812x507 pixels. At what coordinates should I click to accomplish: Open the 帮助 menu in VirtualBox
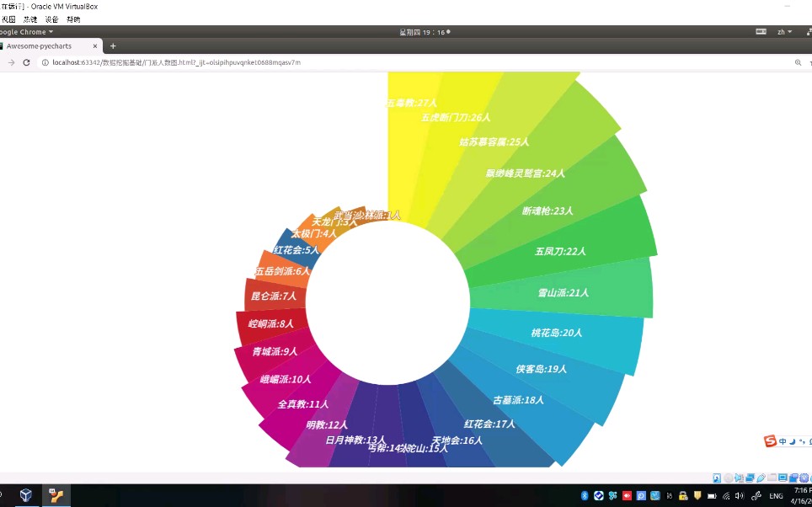pos(73,19)
